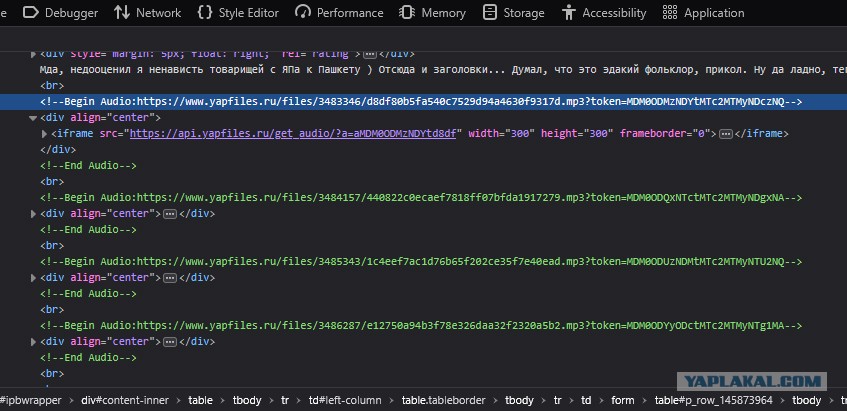Switch to the Application tab
Image resolution: width=847 pixels, height=411 pixels.
click(x=703, y=13)
